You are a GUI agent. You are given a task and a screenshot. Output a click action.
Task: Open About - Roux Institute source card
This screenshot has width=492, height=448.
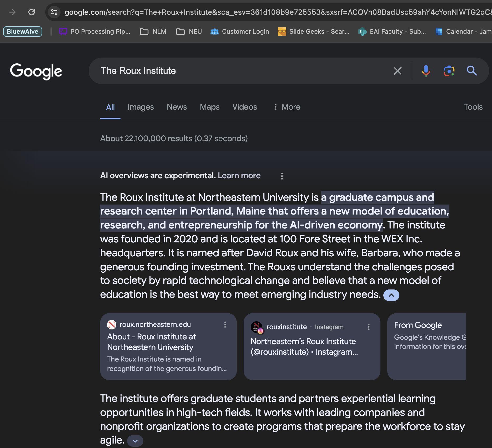coord(168,347)
